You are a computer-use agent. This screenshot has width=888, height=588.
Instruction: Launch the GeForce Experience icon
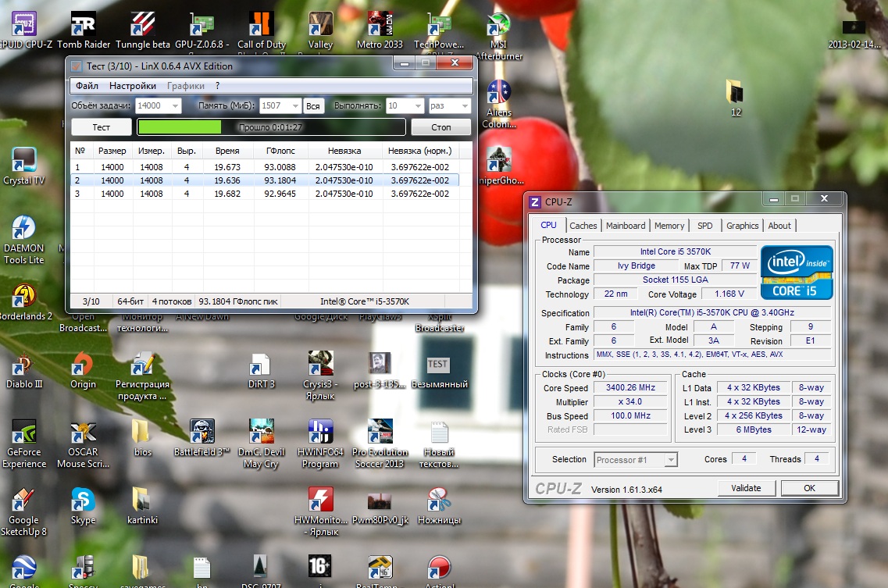tap(23, 433)
